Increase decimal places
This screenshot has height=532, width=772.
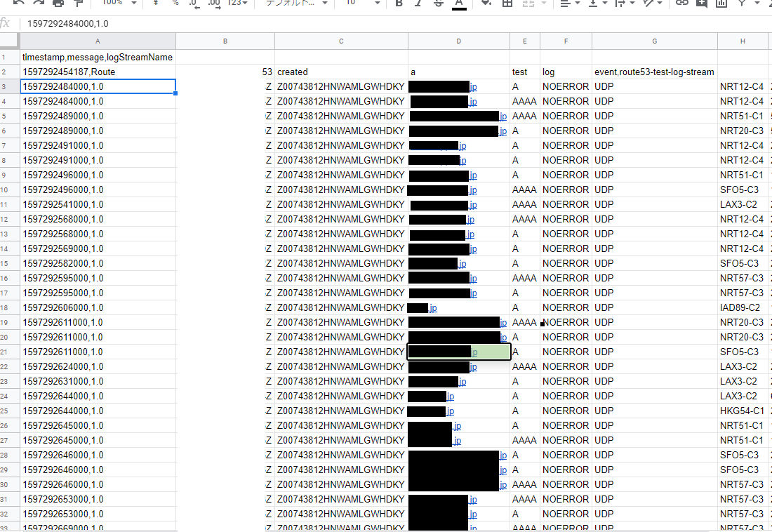point(213,3)
